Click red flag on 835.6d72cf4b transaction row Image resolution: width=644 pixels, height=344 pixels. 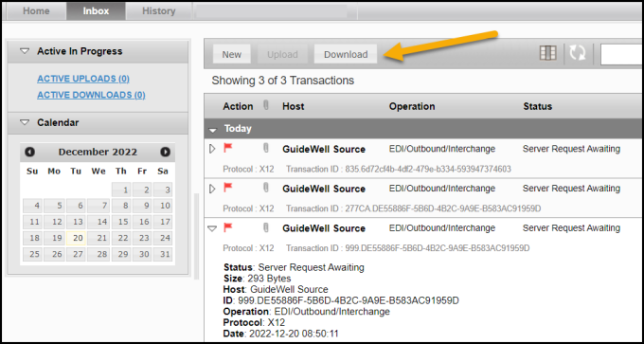point(228,148)
